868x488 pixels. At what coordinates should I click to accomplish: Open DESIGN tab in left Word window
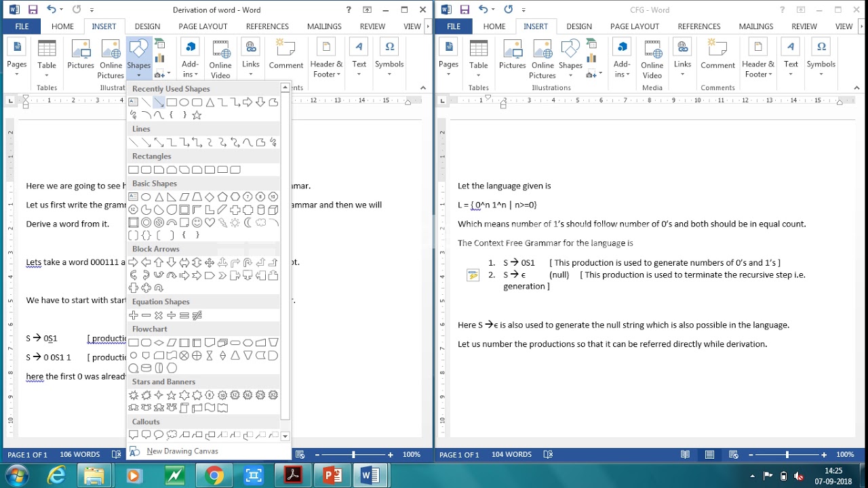point(147,26)
